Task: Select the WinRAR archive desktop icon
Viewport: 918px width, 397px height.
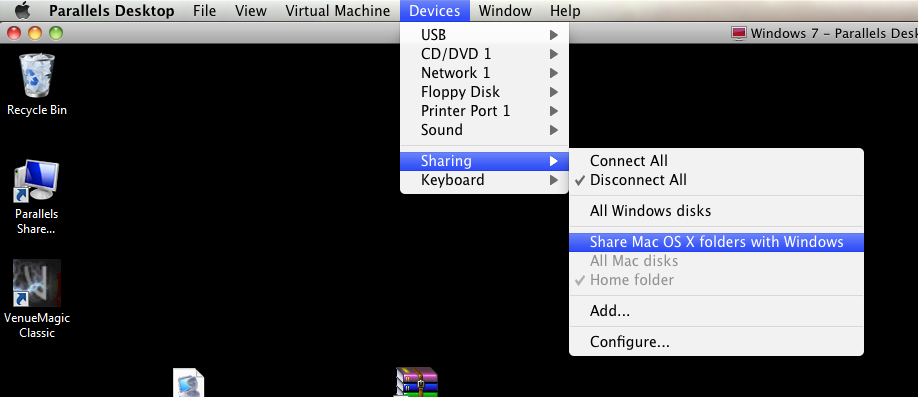Action: (417, 382)
